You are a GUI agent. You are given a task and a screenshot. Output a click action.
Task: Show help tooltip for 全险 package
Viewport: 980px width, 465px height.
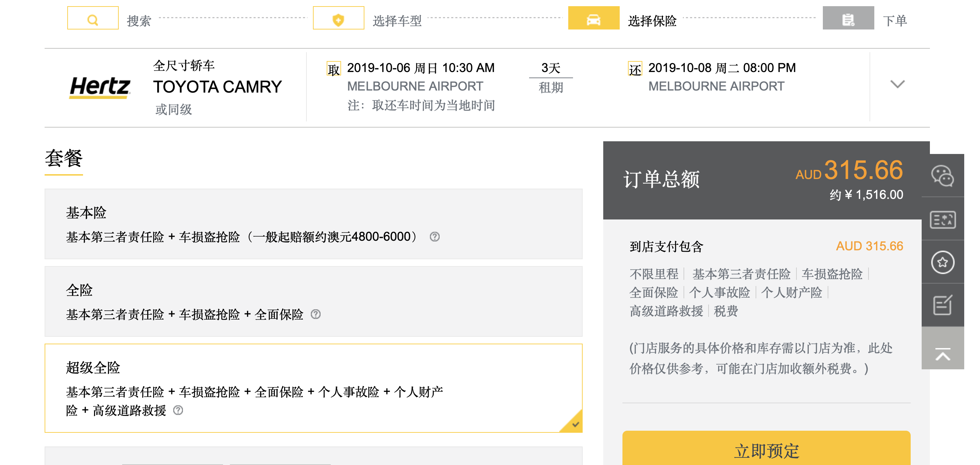[315, 314]
